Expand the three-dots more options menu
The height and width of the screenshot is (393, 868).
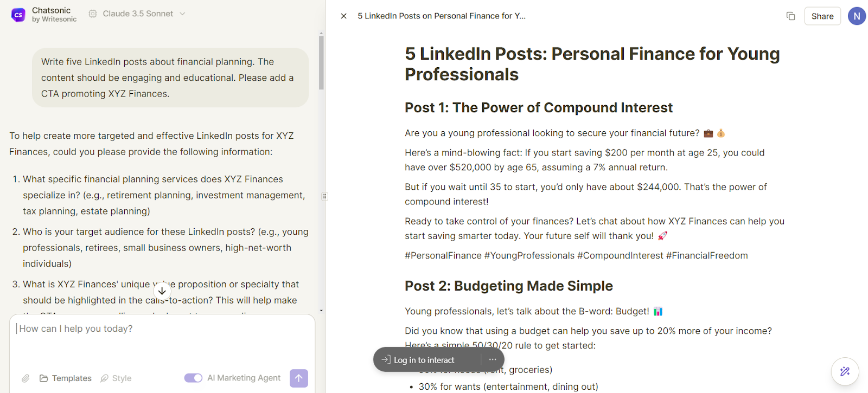click(x=493, y=359)
